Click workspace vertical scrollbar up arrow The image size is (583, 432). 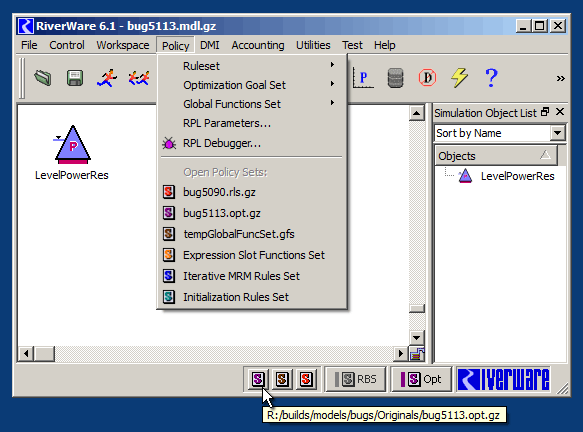pos(417,113)
